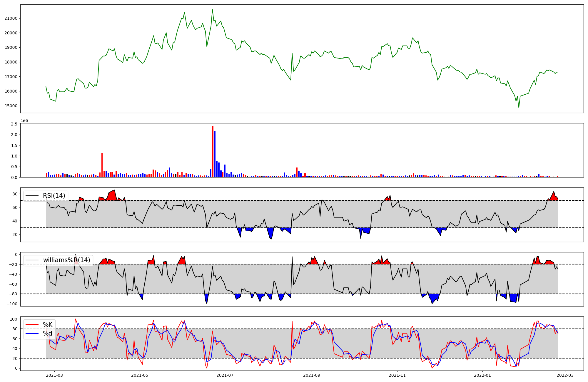Click the 2022-01 x-axis date label
Viewport: 588px width, 382px height.
point(482,375)
